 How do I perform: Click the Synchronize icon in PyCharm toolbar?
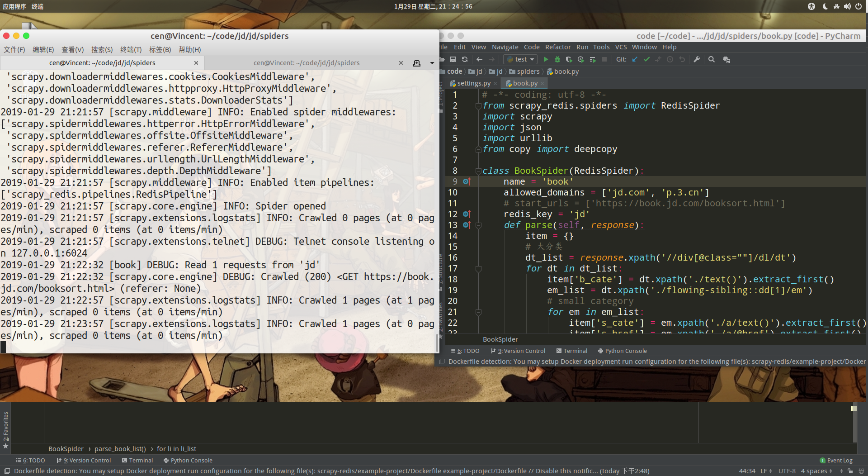[x=465, y=59]
